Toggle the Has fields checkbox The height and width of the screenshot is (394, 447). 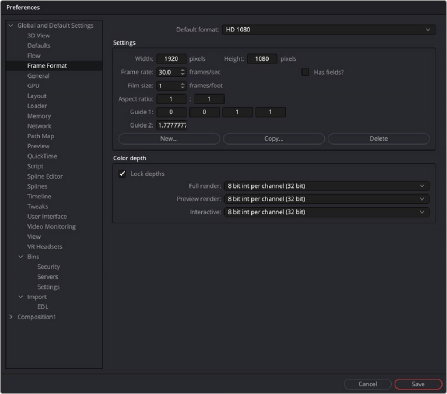(x=305, y=72)
